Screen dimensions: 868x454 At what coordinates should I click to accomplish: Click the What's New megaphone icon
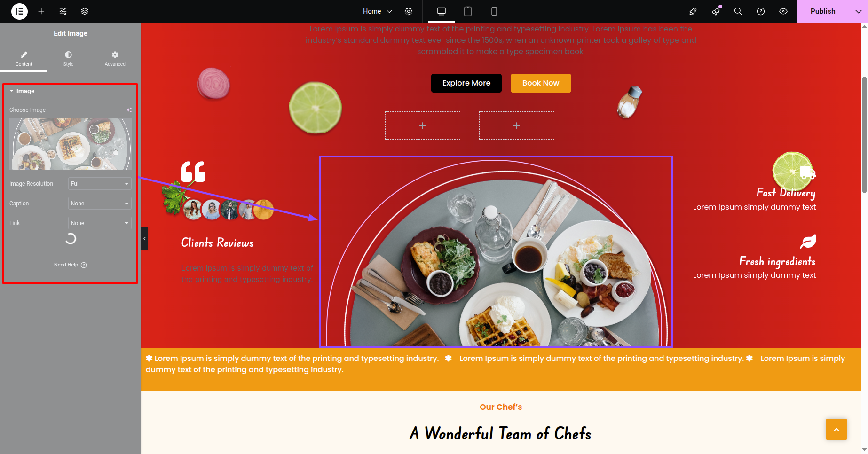(716, 11)
